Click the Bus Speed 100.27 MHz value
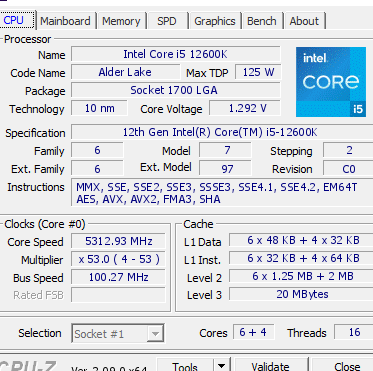This screenshot has height=371, width=373. [118, 277]
